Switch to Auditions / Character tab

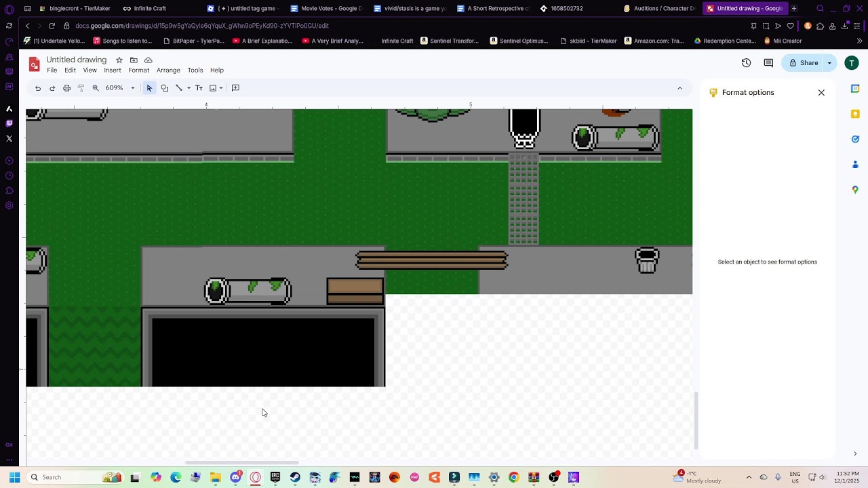point(660,8)
